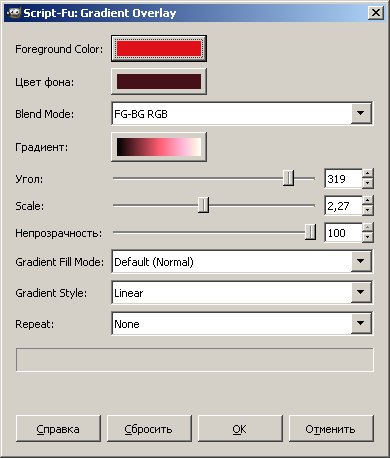Click the Scale slider handle

tap(203, 205)
